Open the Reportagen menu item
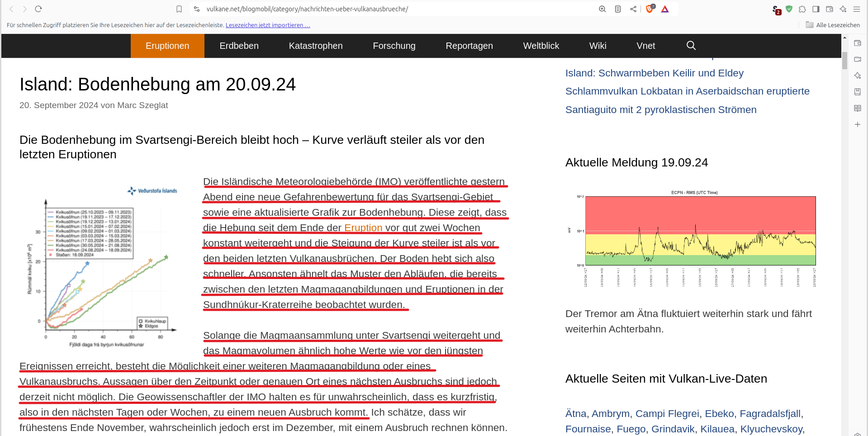Viewport: 868px width, 436px height. tap(470, 46)
